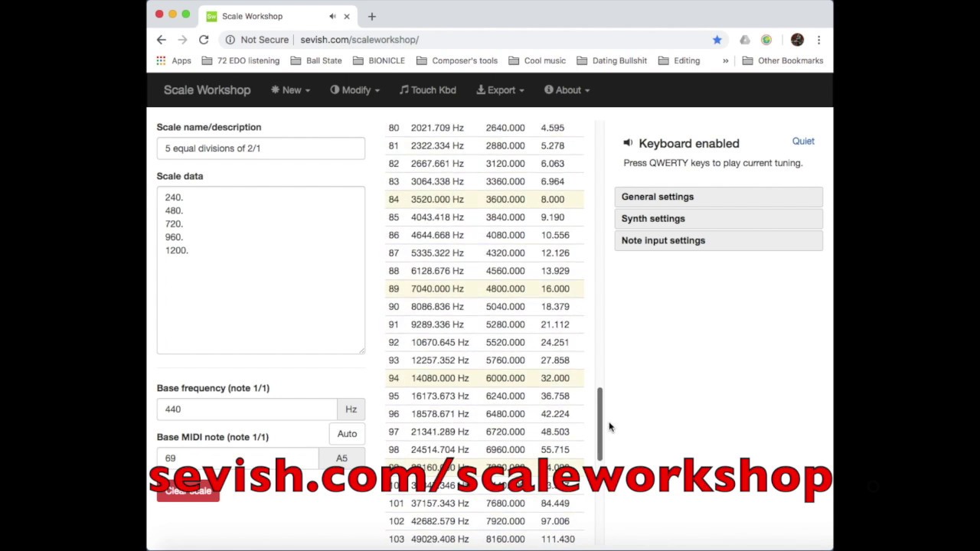Open the About dropdown menu

pos(567,90)
